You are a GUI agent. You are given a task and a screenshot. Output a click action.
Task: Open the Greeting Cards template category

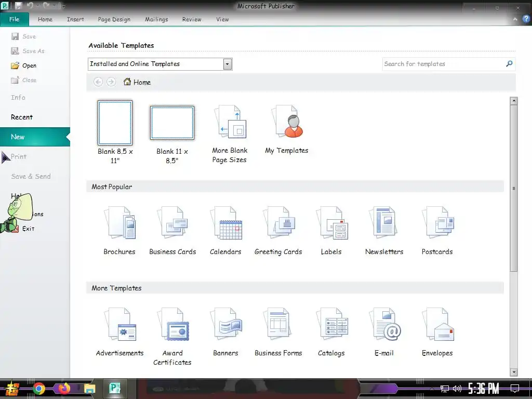click(x=278, y=231)
